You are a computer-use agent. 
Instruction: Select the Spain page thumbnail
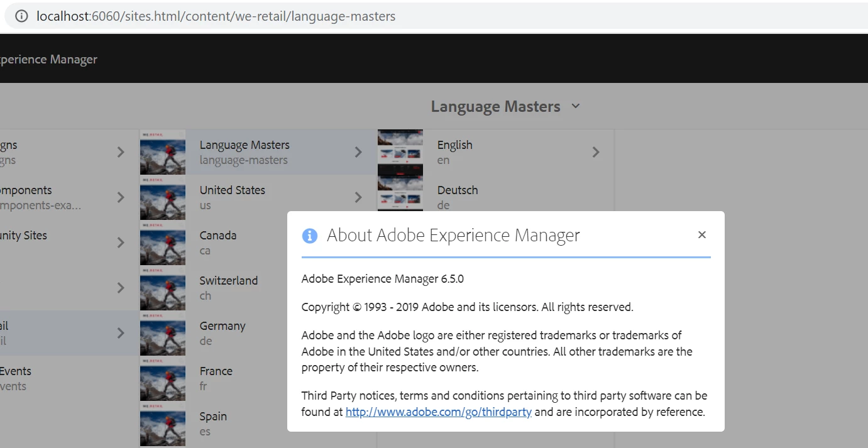163,423
